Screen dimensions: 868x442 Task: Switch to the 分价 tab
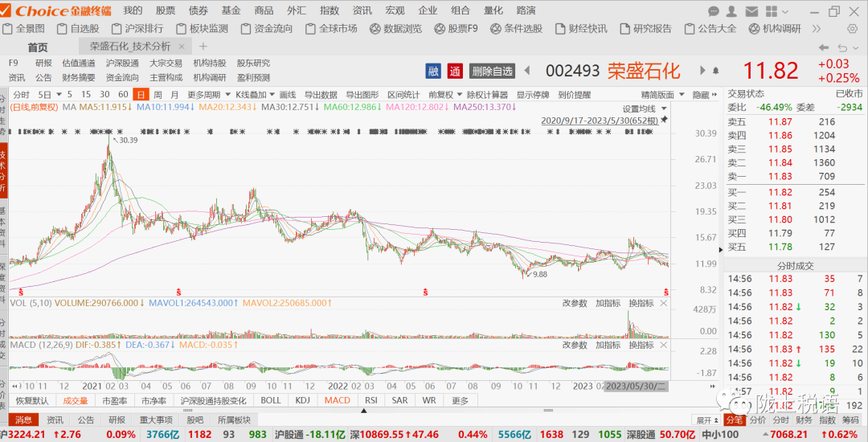(x=758, y=419)
